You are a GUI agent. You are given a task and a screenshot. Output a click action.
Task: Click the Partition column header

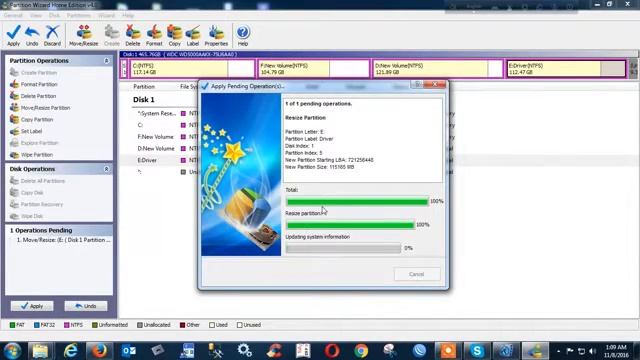point(144,87)
